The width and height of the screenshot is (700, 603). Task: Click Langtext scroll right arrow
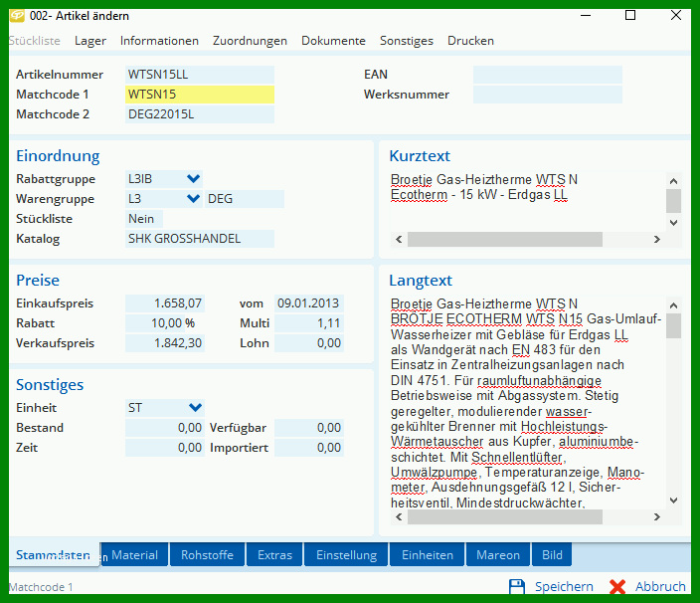[656, 517]
